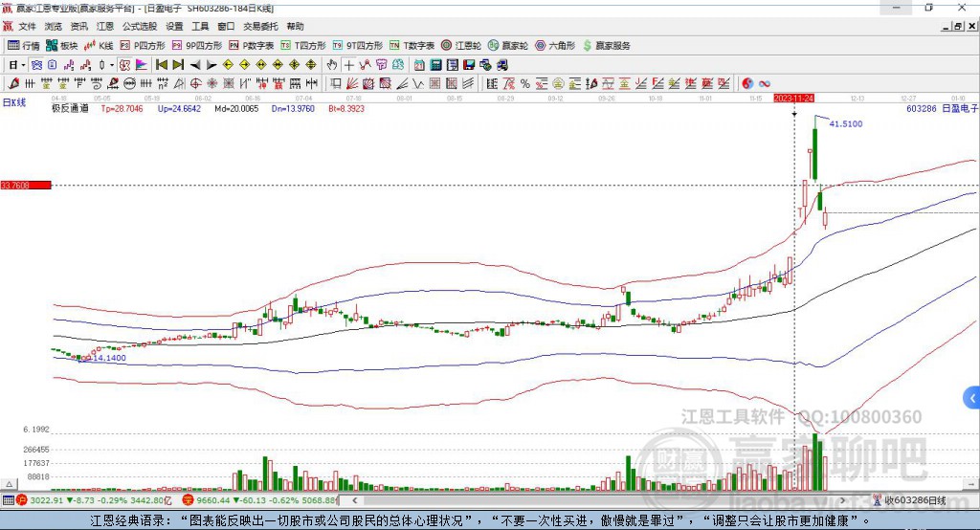Launch the 赢家轮 wheel tool
The height and width of the screenshot is (530, 980).
coord(507,46)
